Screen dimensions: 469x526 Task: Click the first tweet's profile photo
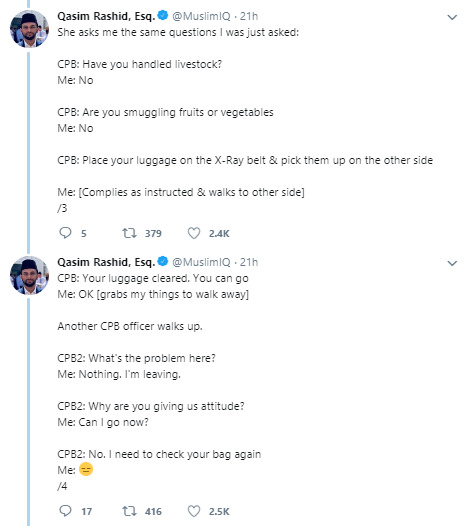click(x=30, y=29)
